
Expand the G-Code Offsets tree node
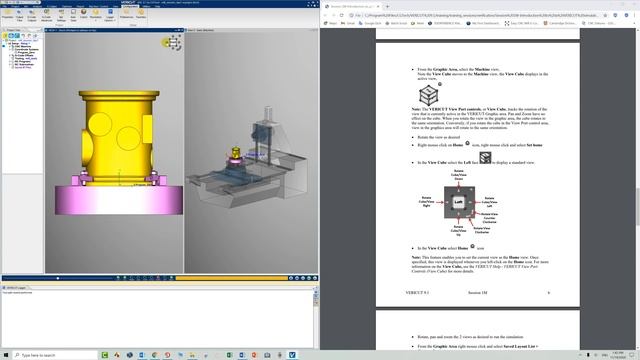point(10,56)
